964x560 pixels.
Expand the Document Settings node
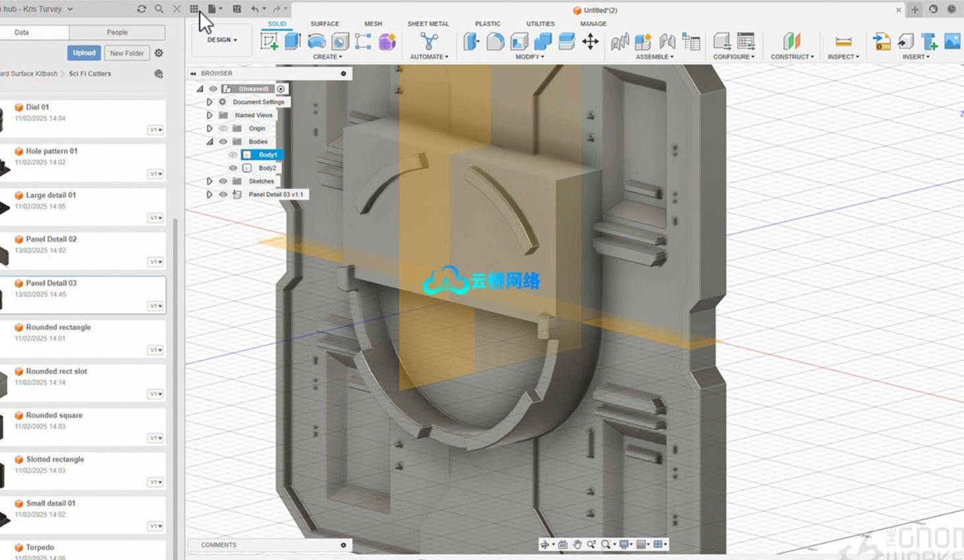(x=209, y=102)
